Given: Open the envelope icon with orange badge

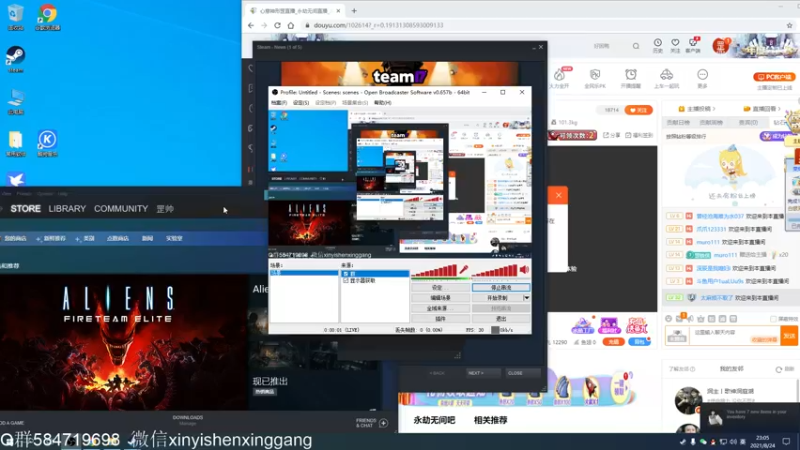Looking at the screenshot, I should click(680, 318).
